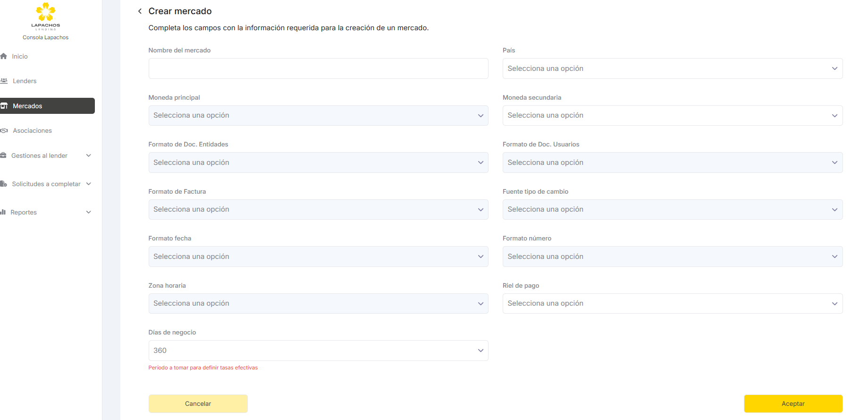Click the handshake icon beside Asociaciones
Screen dimensions: 868x420
(4, 131)
